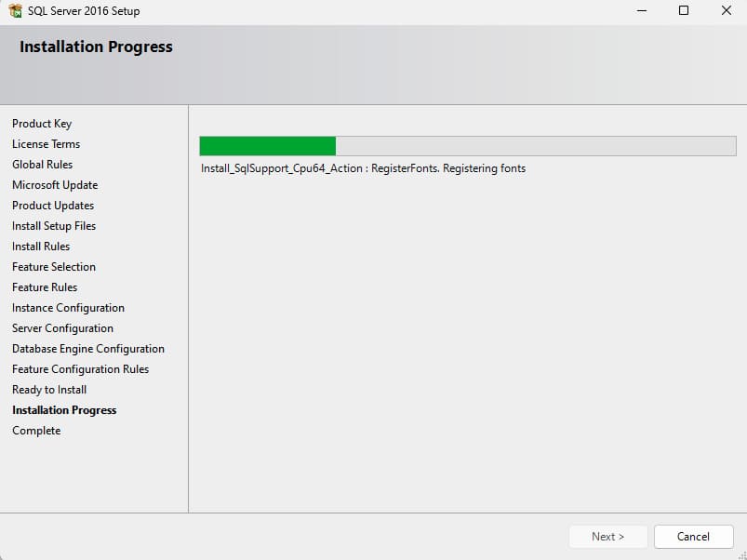The height and width of the screenshot is (560, 747).
Task: Jump to the Complete step
Action: pos(36,431)
